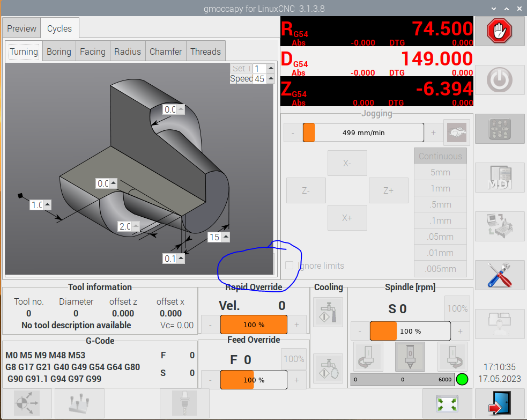This screenshot has height=420, width=527.
Task: Open the Facing cycle tab
Action: [x=93, y=51]
